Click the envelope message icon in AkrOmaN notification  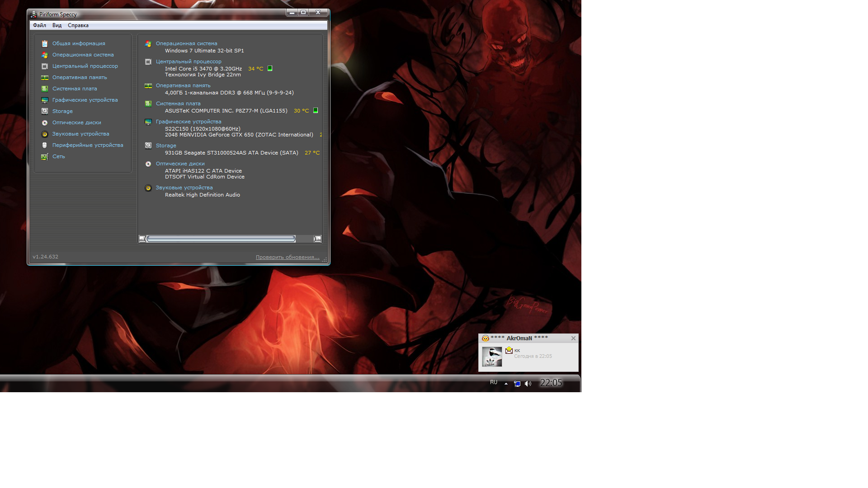pyautogui.click(x=509, y=350)
